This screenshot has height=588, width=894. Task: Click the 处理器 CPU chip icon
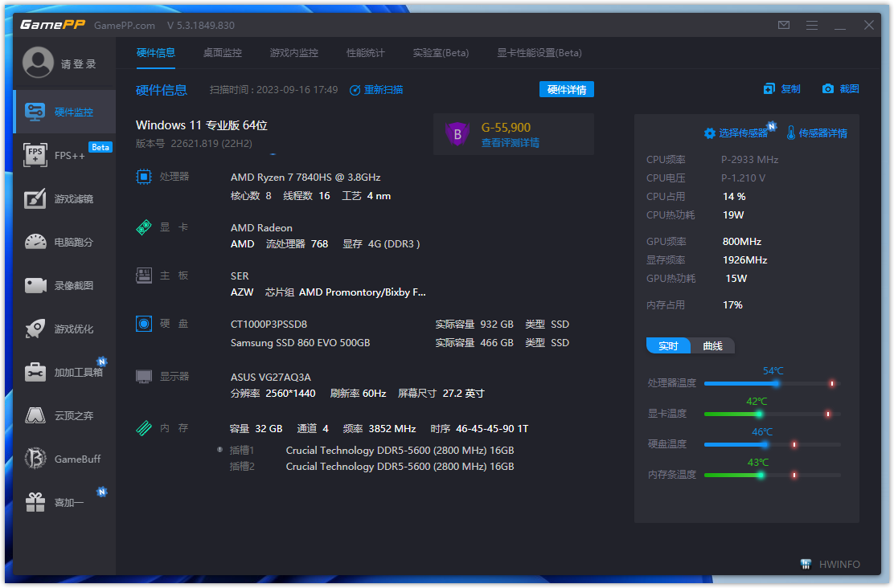point(144,177)
